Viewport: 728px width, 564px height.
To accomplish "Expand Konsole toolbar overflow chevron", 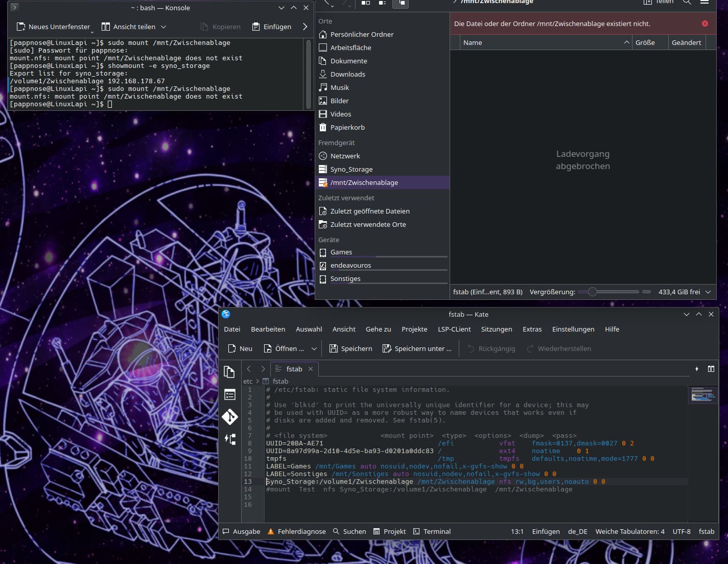I will pyautogui.click(x=305, y=27).
